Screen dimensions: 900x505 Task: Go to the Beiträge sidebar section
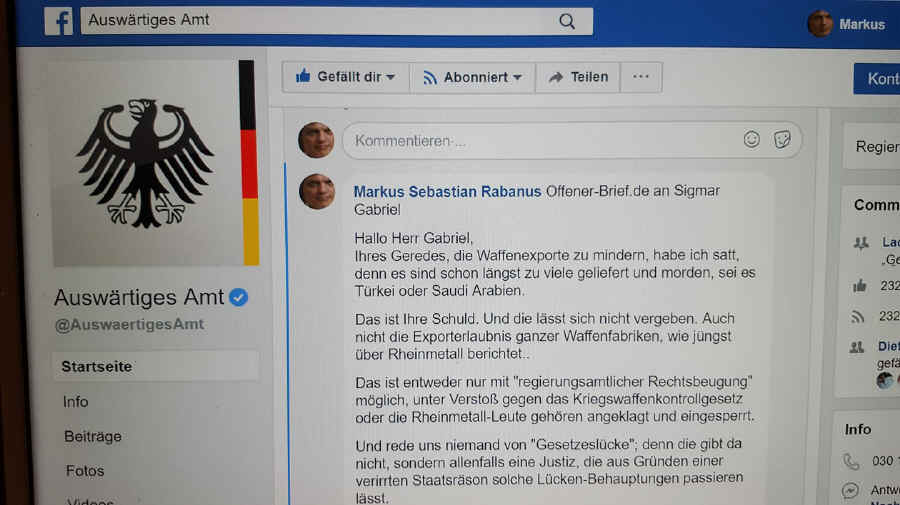93,437
